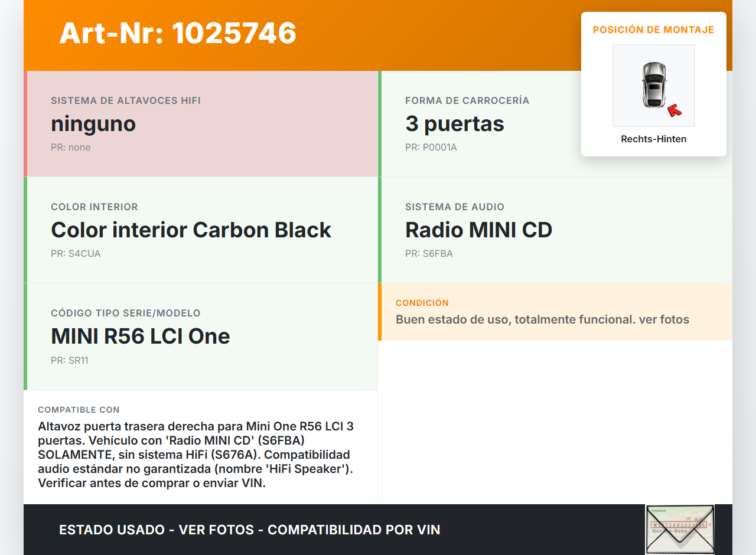The image size is (756, 555).
Task: Select the large '3 puertas' body shape value
Action: coord(455,123)
